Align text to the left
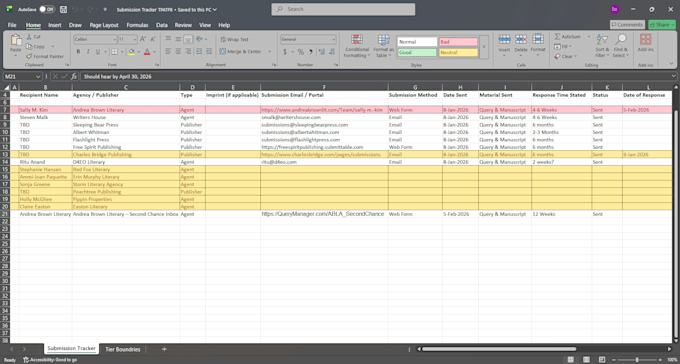Image resolution: width=680 pixels, height=364 pixels. [168, 52]
